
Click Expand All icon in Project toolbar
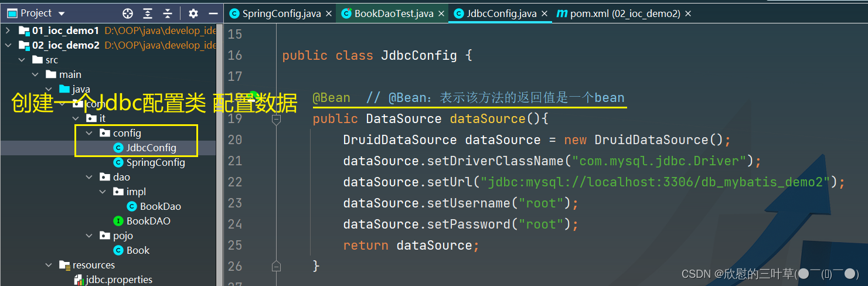[148, 13]
